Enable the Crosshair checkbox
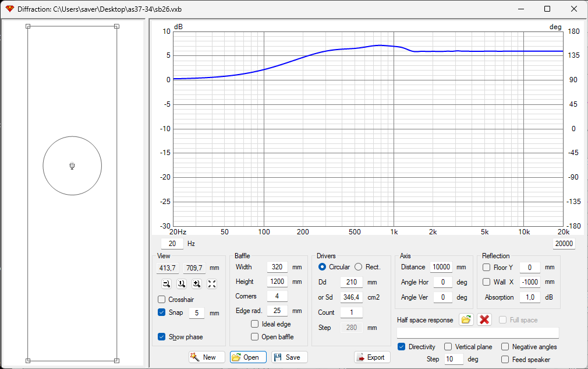 (x=162, y=299)
